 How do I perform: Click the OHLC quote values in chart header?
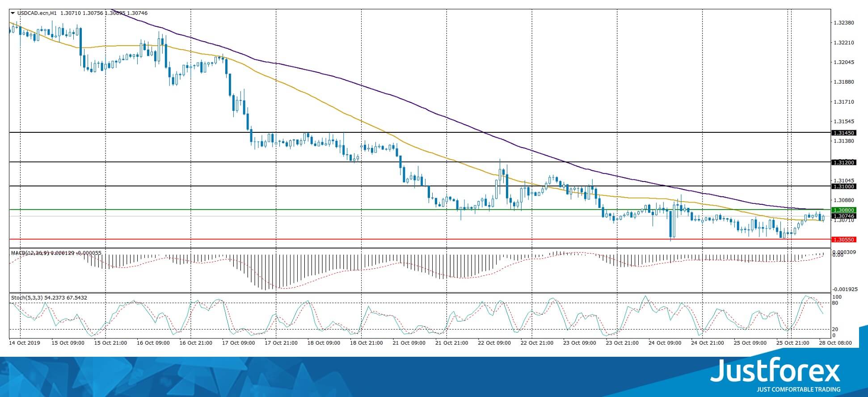click(x=104, y=13)
